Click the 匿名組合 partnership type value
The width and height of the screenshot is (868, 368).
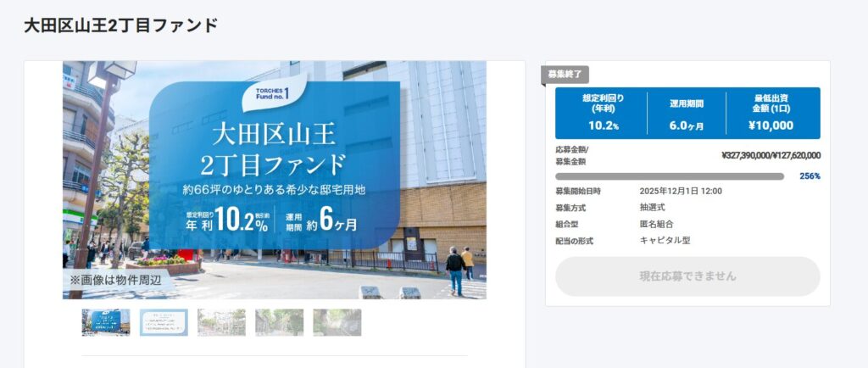(657, 225)
